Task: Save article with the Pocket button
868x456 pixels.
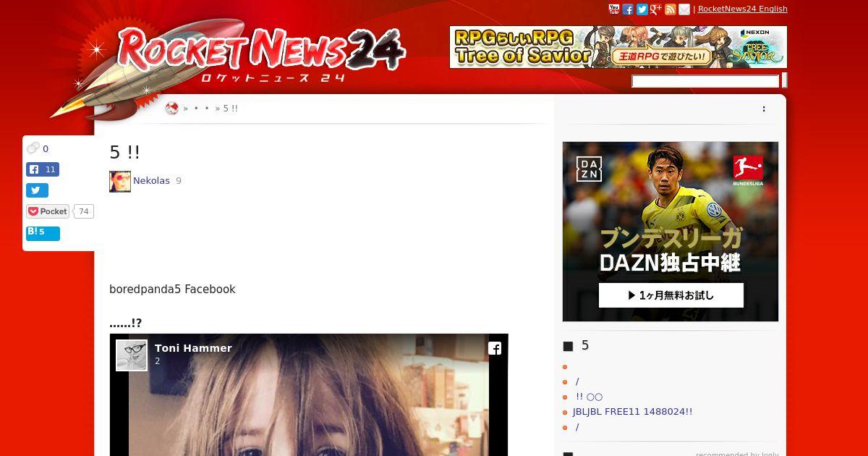Action: point(48,211)
